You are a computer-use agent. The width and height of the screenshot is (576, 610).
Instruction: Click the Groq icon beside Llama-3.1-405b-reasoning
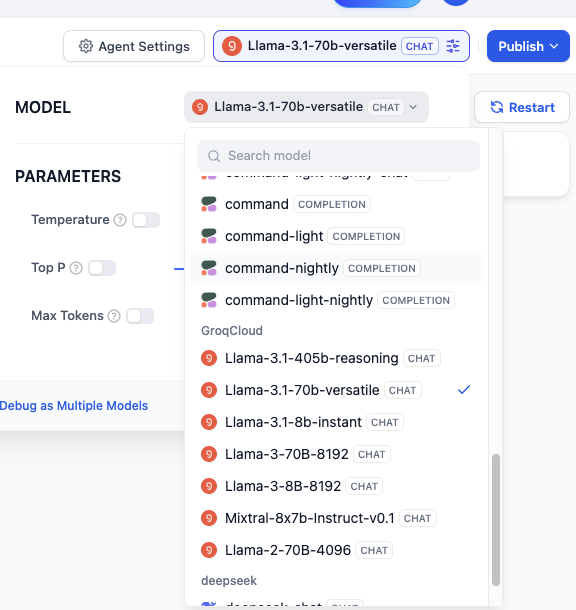click(x=209, y=358)
